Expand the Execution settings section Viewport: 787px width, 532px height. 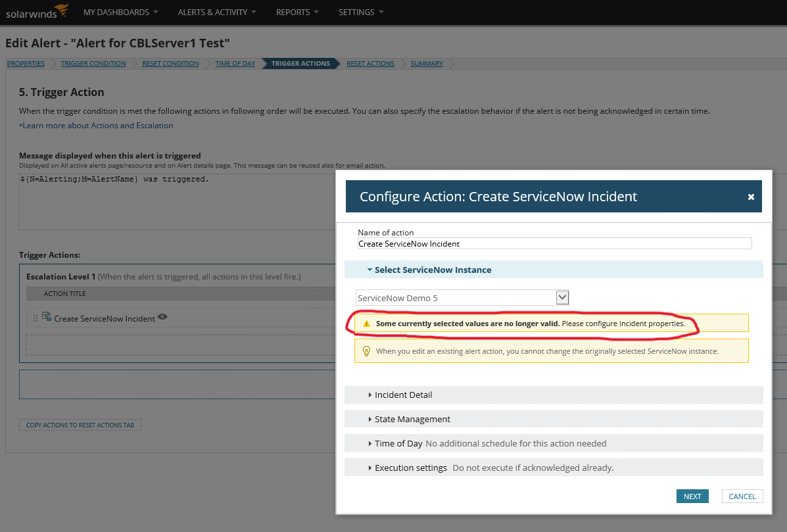click(x=554, y=468)
